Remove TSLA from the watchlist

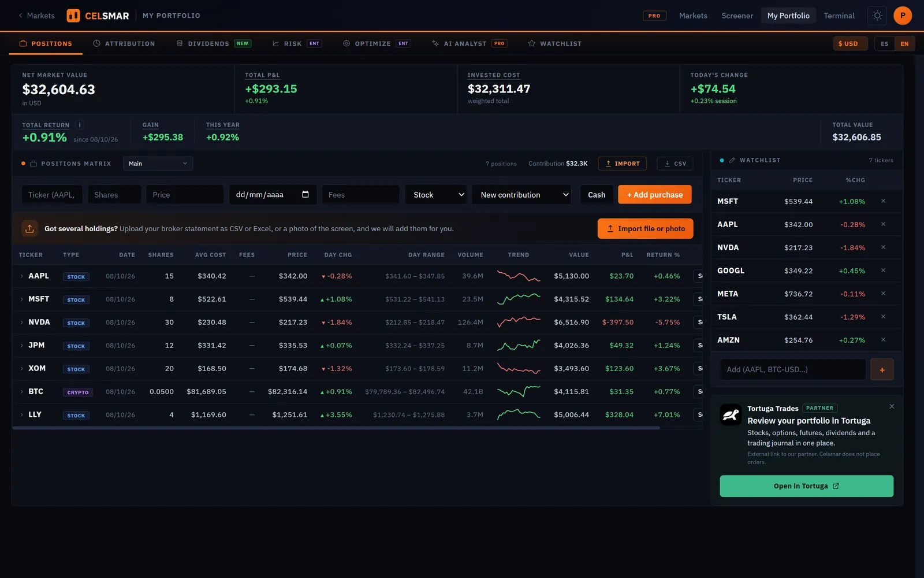[x=883, y=317]
